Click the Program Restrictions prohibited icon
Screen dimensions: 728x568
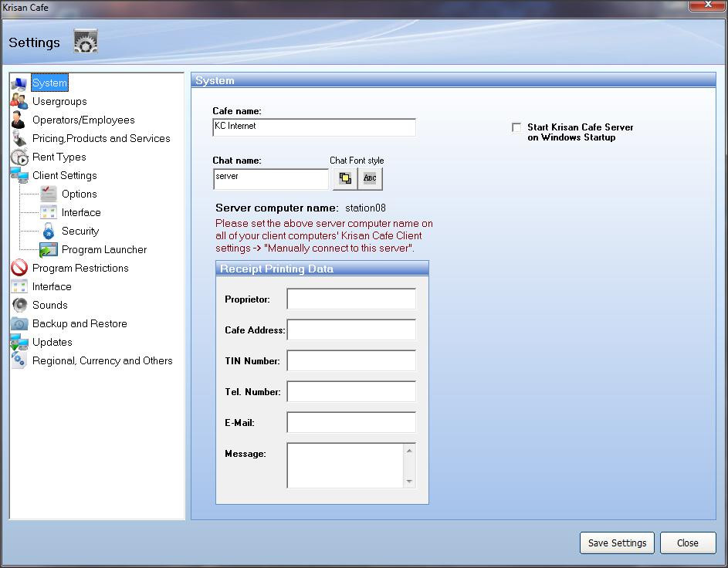pyautogui.click(x=19, y=269)
